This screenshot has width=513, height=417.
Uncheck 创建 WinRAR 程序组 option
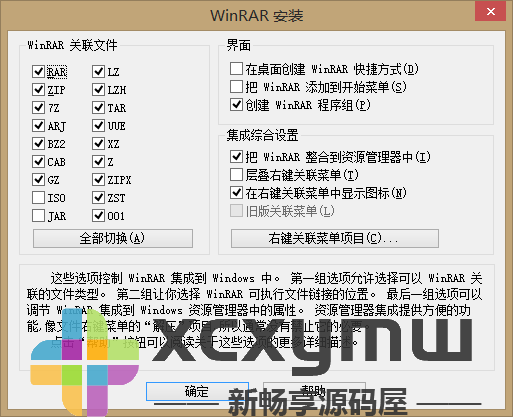(x=236, y=105)
